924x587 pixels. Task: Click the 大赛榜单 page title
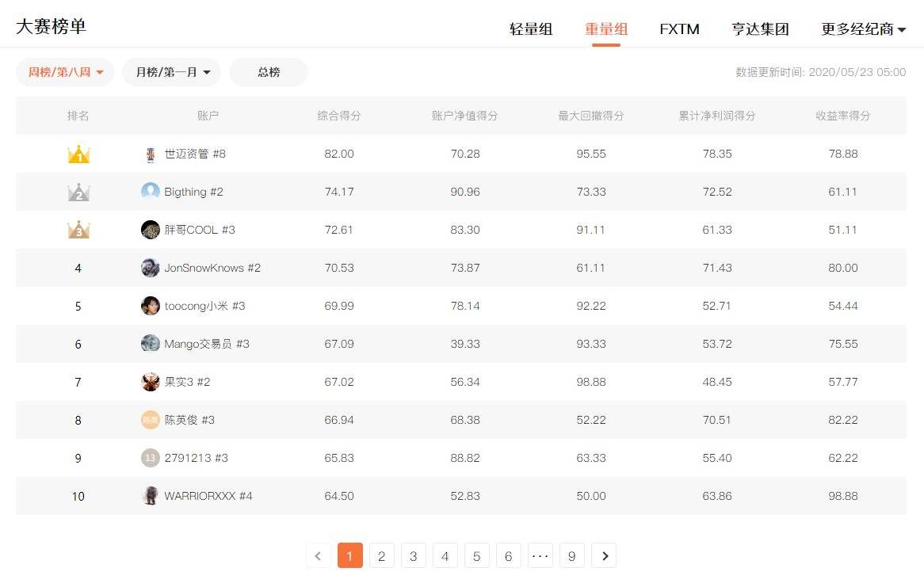coord(52,26)
